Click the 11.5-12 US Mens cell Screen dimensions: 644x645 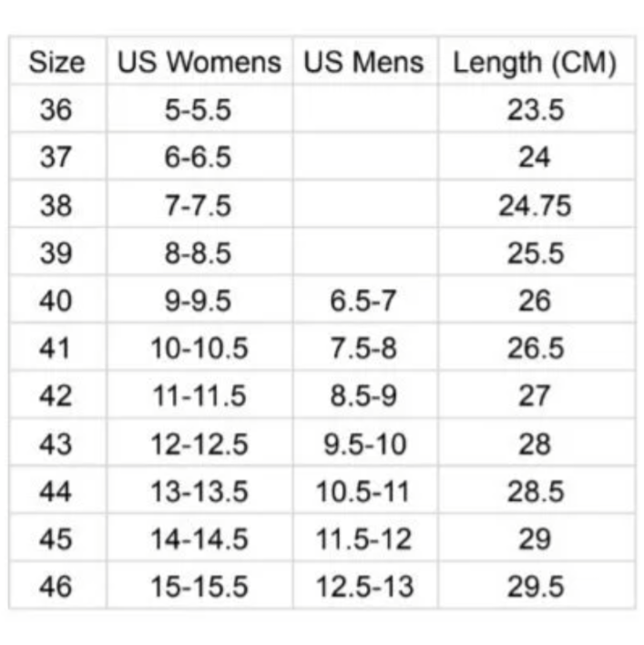coord(364,539)
